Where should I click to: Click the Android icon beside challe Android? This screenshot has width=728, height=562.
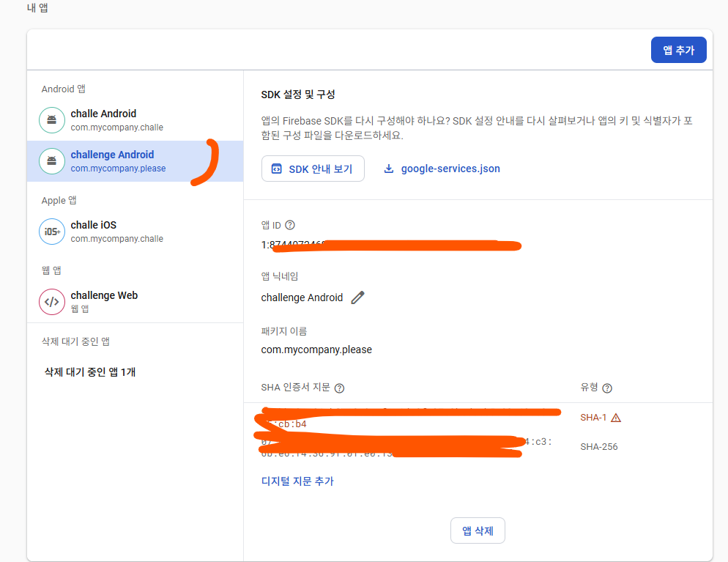(x=52, y=120)
